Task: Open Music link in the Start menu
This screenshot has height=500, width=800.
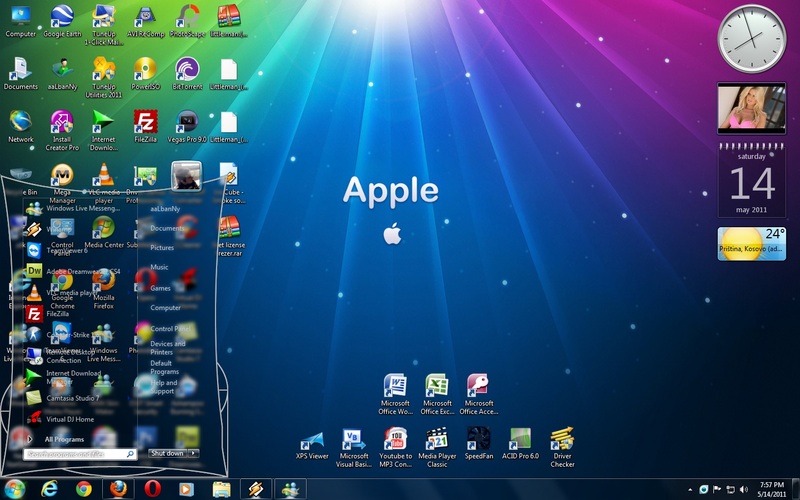Action: tap(159, 267)
